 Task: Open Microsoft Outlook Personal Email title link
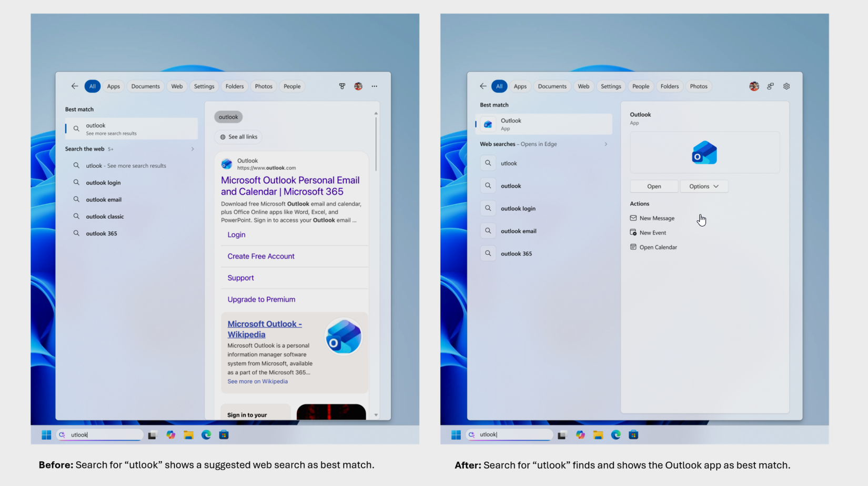290,186
